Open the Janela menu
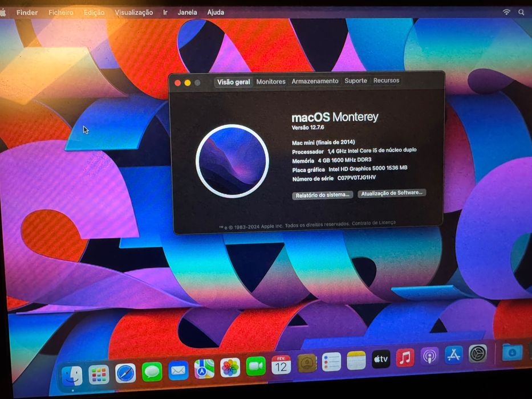Image resolution: width=532 pixels, height=399 pixels. [187, 12]
